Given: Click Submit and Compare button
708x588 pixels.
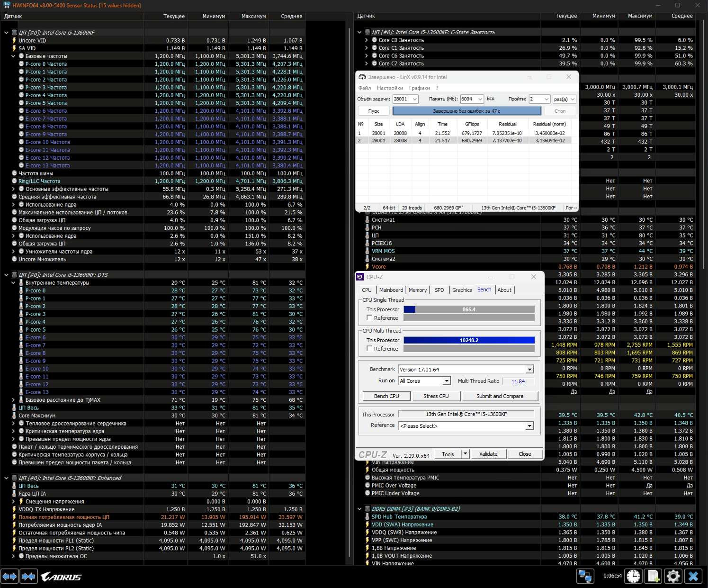Looking at the screenshot, I should 500,396.
